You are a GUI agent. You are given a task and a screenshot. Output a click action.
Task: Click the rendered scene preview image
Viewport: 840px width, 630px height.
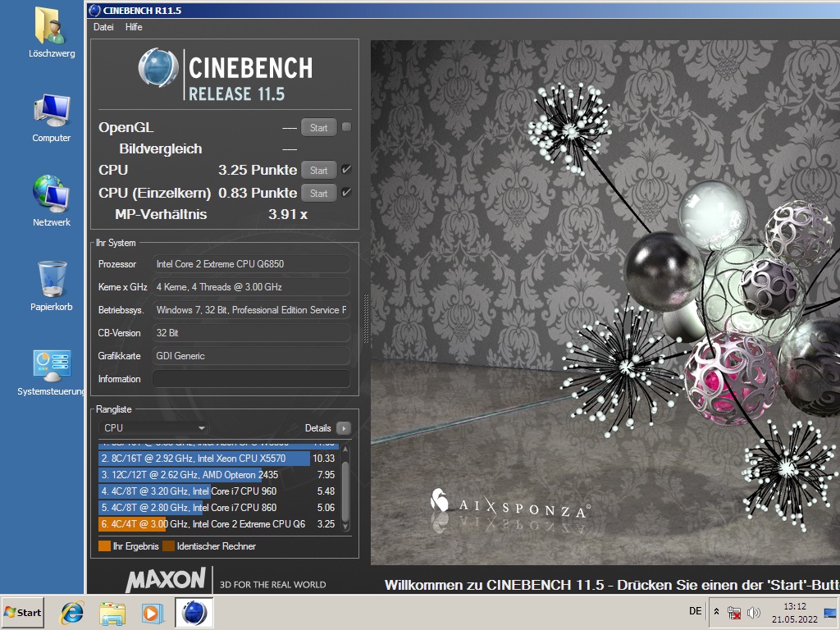pos(605,303)
